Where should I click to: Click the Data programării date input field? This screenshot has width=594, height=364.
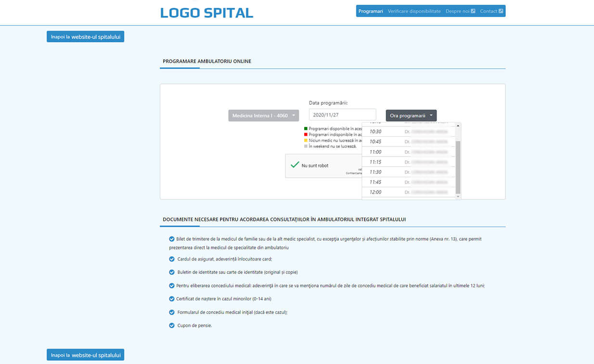tap(342, 115)
